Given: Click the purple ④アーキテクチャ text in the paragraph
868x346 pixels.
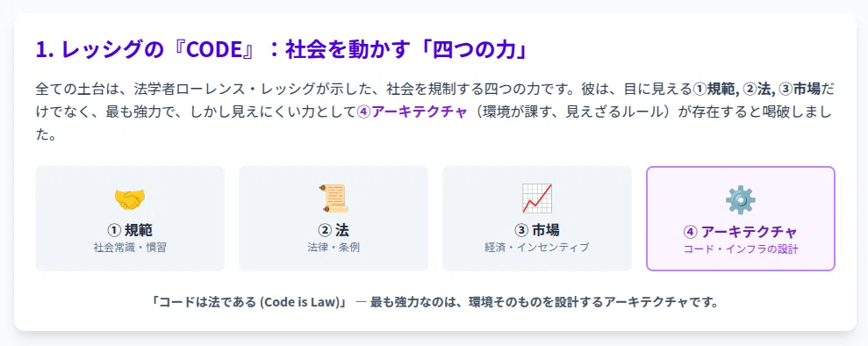Looking at the screenshot, I should (413, 112).
